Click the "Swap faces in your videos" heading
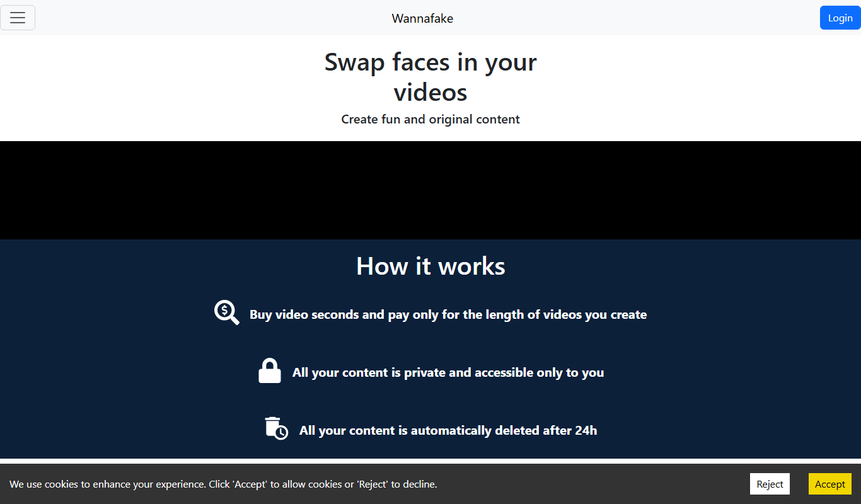The width and height of the screenshot is (861, 504). (430, 77)
